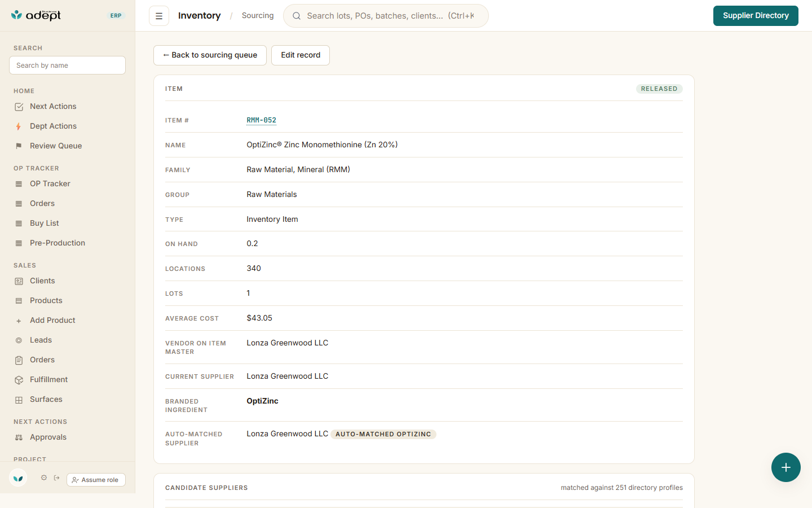The image size is (812, 508).
Task: Open item link RMM-052
Action: tap(262, 120)
